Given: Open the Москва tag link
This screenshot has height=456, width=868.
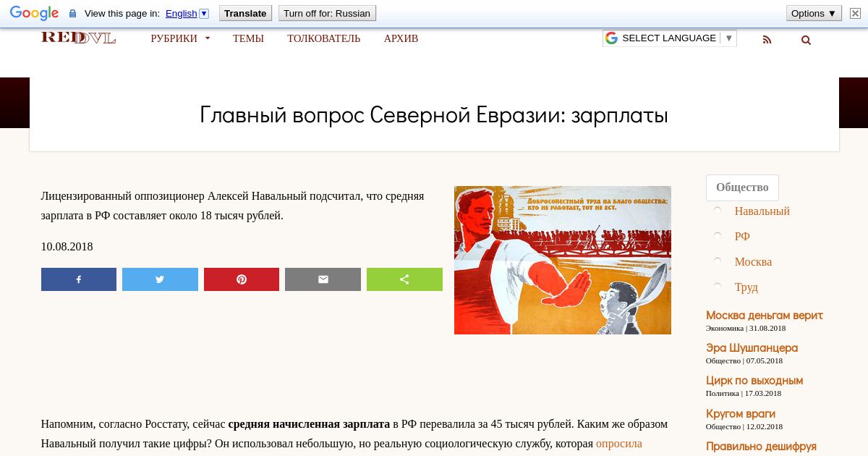Looking at the screenshot, I should 753,262.
